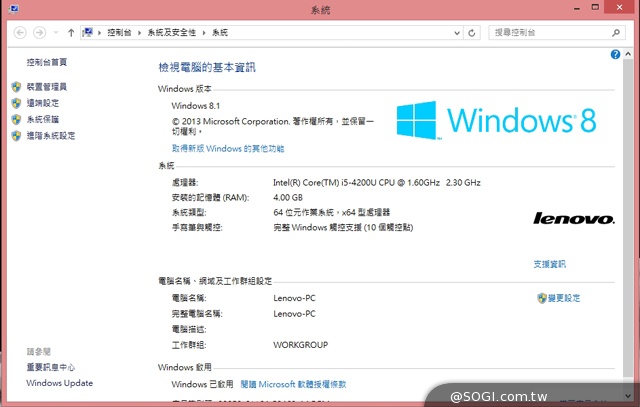Click the vertical scrollbar thumb

[x=628, y=218]
